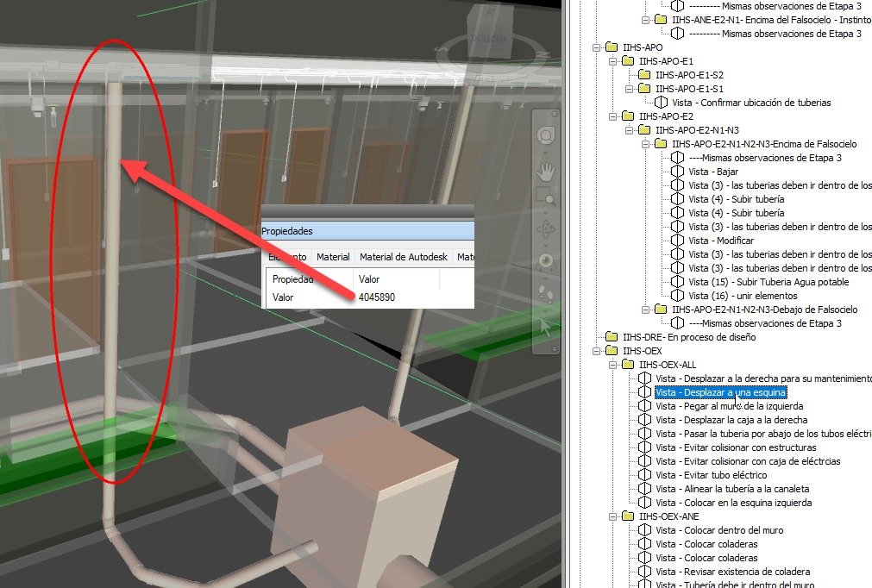Collapse the IIHS-OEX-ALL folder

tap(613, 365)
